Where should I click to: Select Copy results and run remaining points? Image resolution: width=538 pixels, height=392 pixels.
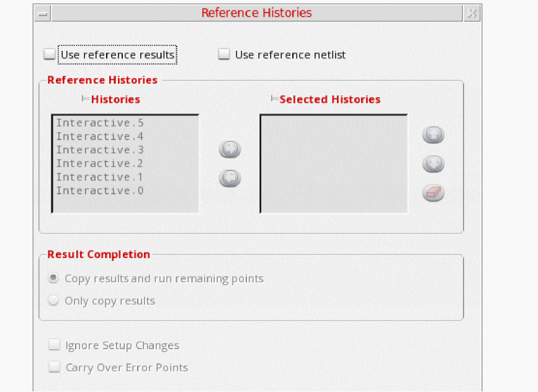coord(53,278)
